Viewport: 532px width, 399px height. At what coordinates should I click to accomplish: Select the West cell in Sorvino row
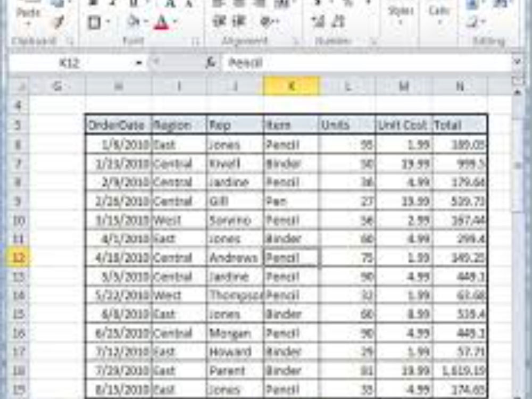(x=179, y=220)
